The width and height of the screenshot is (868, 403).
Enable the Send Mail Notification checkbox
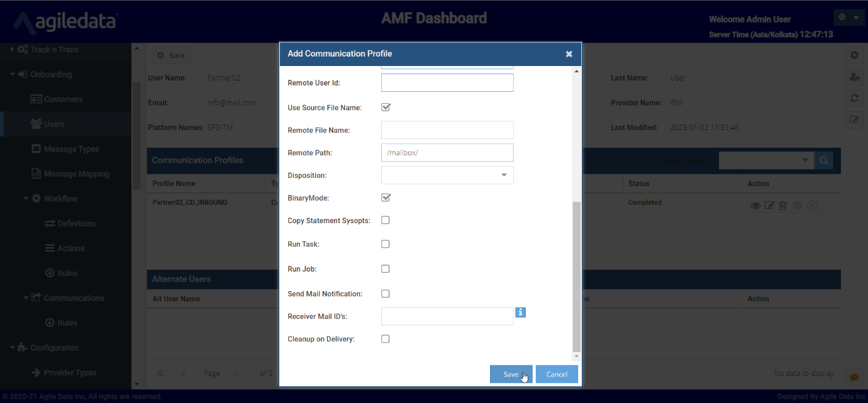click(x=386, y=294)
